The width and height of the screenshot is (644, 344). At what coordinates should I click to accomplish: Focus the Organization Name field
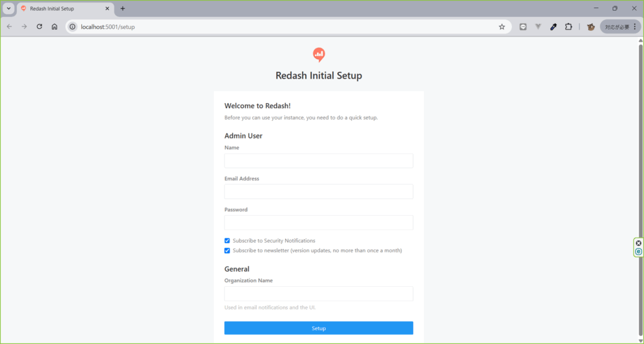pyautogui.click(x=318, y=294)
